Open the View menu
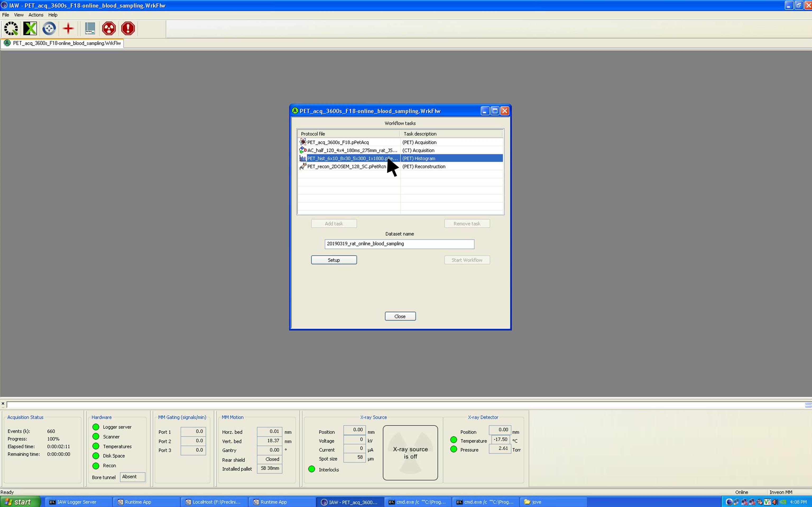The image size is (812, 507). click(x=19, y=15)
